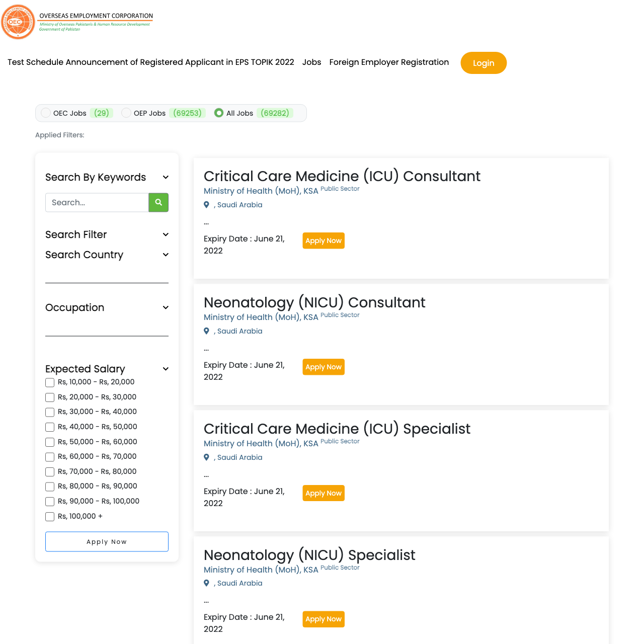Click Ministry of Health link on ICU Specialist card
Image resolution: width=644 pixels, height=644 pixels.
tap(261, 443)
